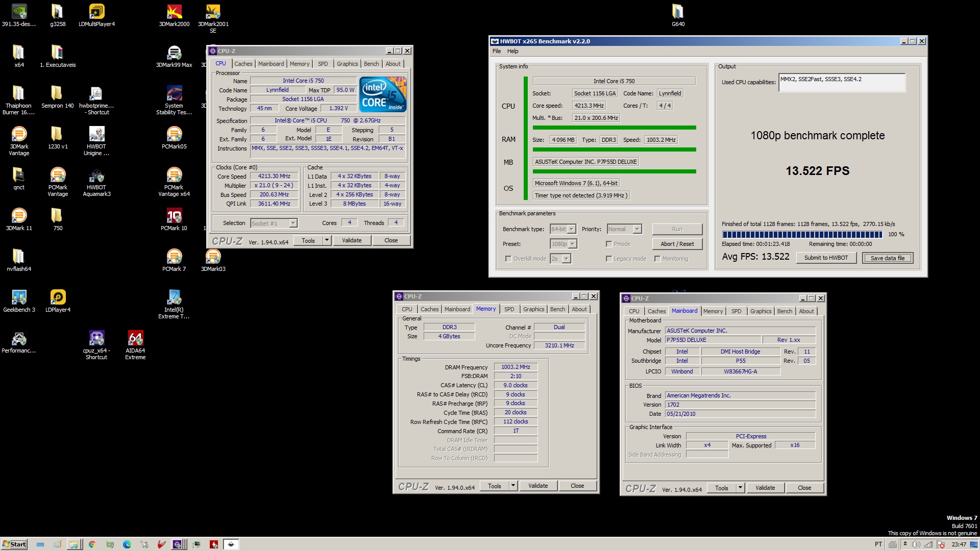Open PCMark Vantage x64 icon
The width and height of the screenshot is (980, 551).
click(x=174, y=182)
